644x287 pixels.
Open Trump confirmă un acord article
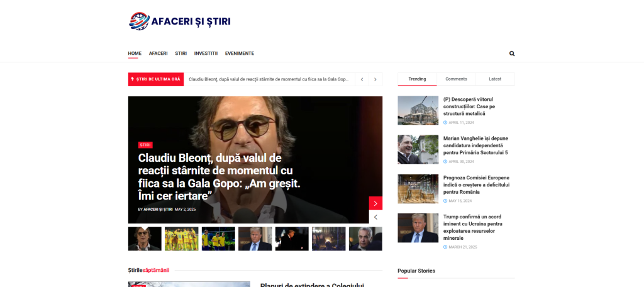pos(473,227)
